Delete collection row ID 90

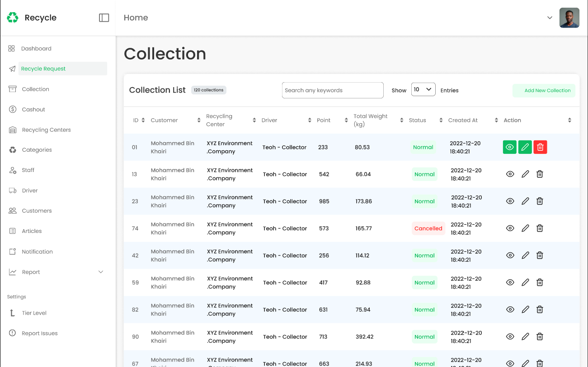click(540, 336)
